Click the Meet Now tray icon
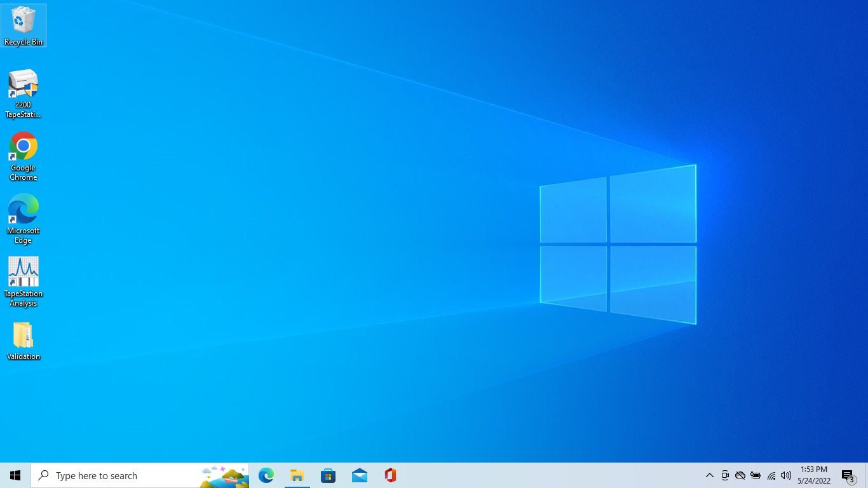 coord(725,475)
